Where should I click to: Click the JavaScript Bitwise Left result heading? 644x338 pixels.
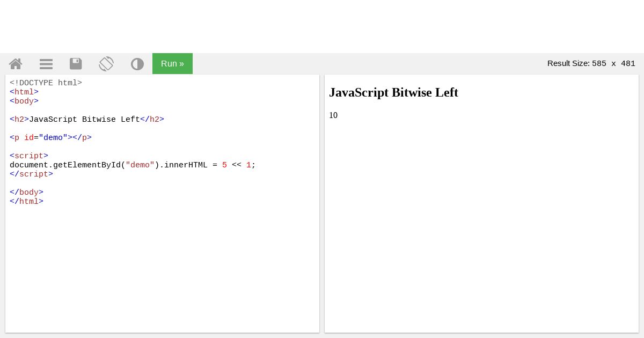pos(393,92)
